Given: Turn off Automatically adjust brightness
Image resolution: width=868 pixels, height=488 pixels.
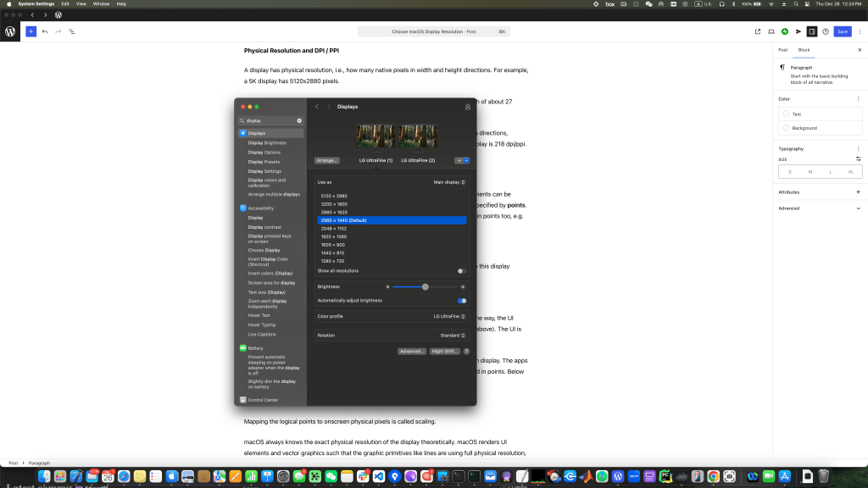Looking at the screenshot, I should pos(461,300).
